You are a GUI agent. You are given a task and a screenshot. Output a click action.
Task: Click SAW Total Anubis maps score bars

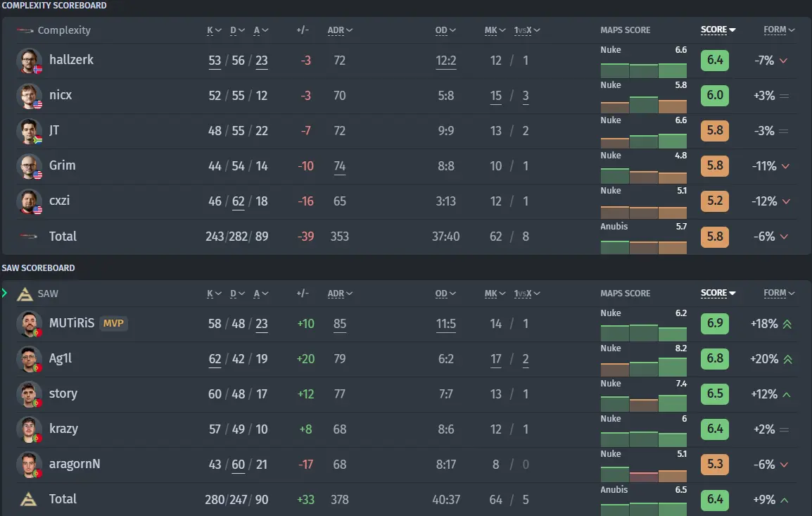pyautogui.click(x=644, y=509)
